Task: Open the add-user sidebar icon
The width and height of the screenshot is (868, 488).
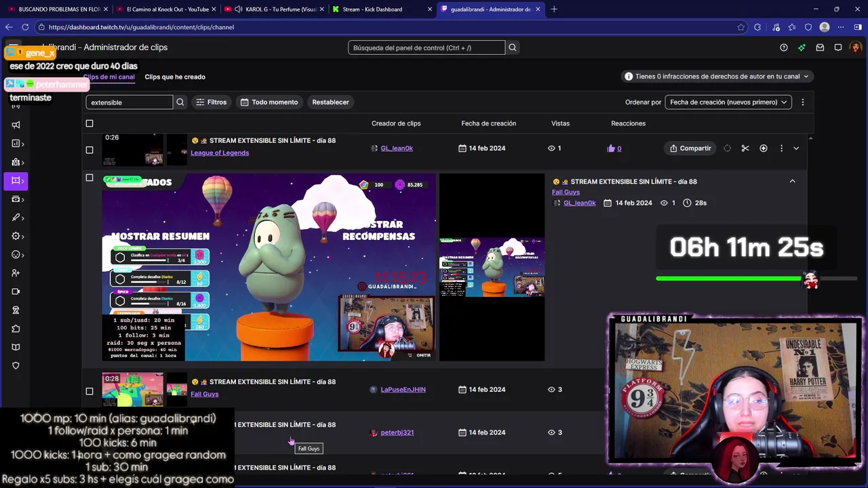Action: click(16, 273)
